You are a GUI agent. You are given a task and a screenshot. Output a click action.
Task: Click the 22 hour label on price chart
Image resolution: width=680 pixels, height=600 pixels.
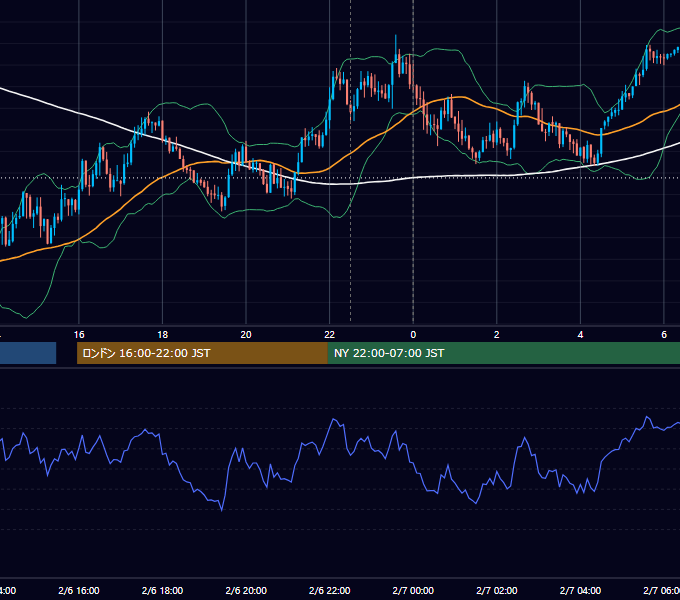pos(330,335)
